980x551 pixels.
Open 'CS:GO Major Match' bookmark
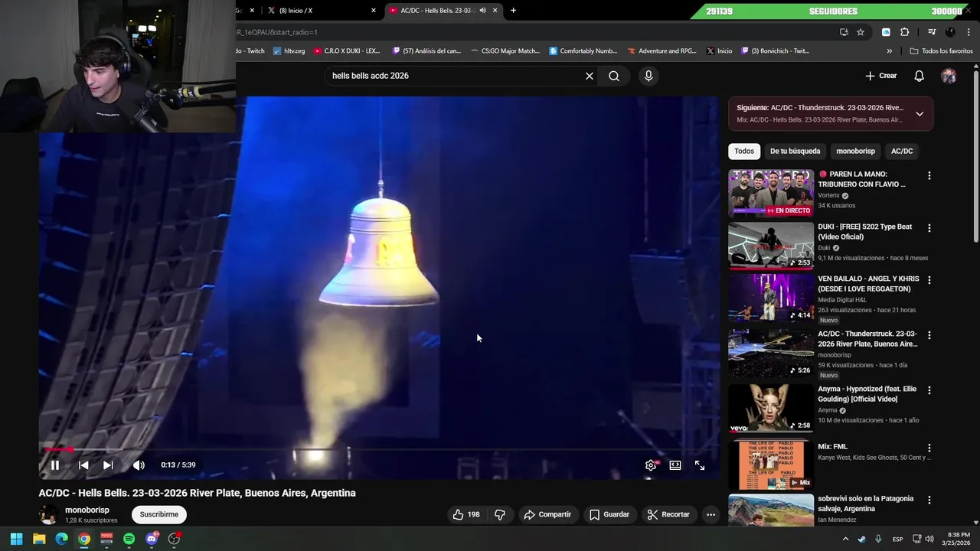(x=505, y=51)
